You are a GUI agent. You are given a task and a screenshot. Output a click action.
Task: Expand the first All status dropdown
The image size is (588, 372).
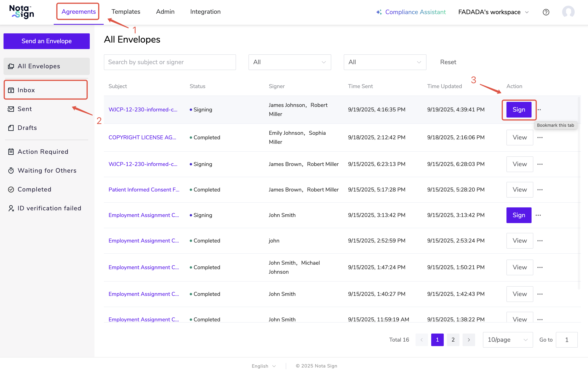(x=290, y=62)
